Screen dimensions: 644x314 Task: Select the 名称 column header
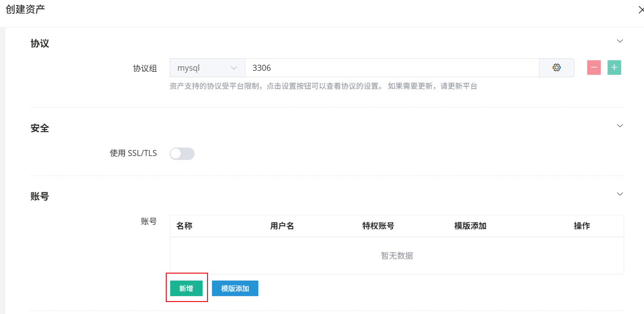click(184, 226)
